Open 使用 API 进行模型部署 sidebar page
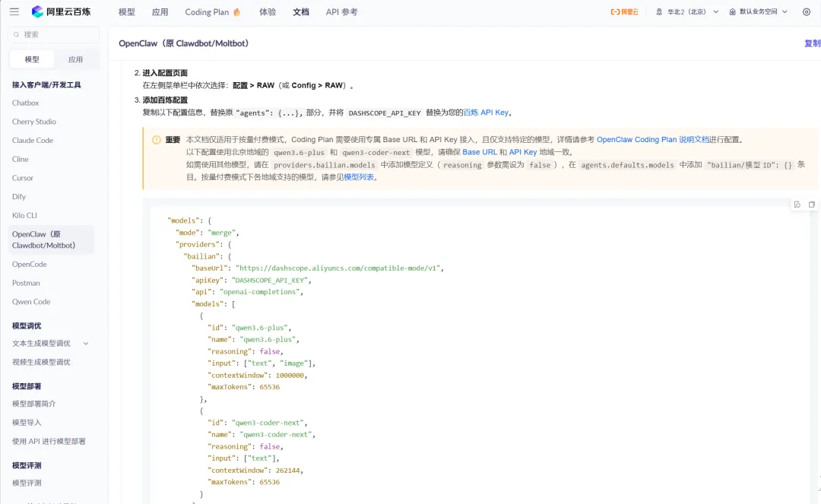 (49, 442)
